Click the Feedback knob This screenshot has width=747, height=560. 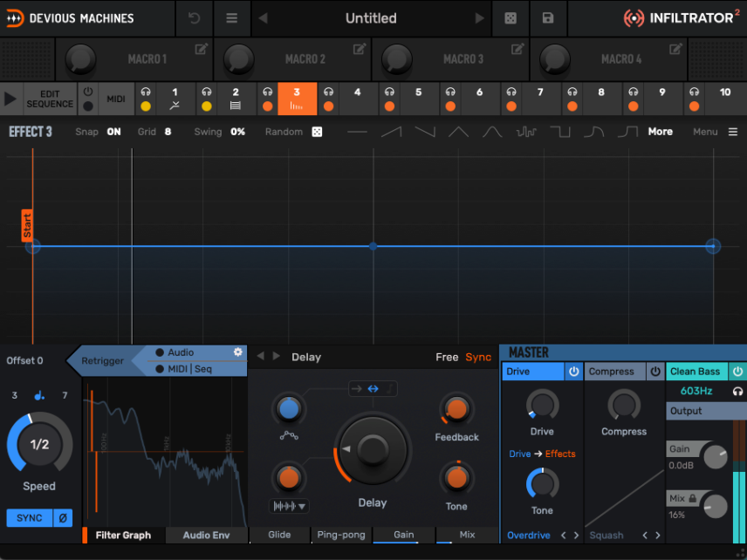pos(456,408)
